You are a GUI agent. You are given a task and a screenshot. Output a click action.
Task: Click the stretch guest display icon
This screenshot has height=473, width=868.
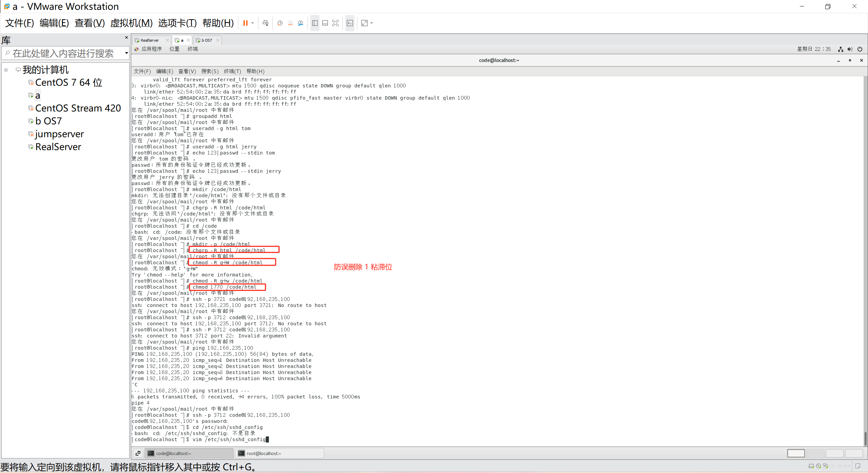click(x=364, y=23)
